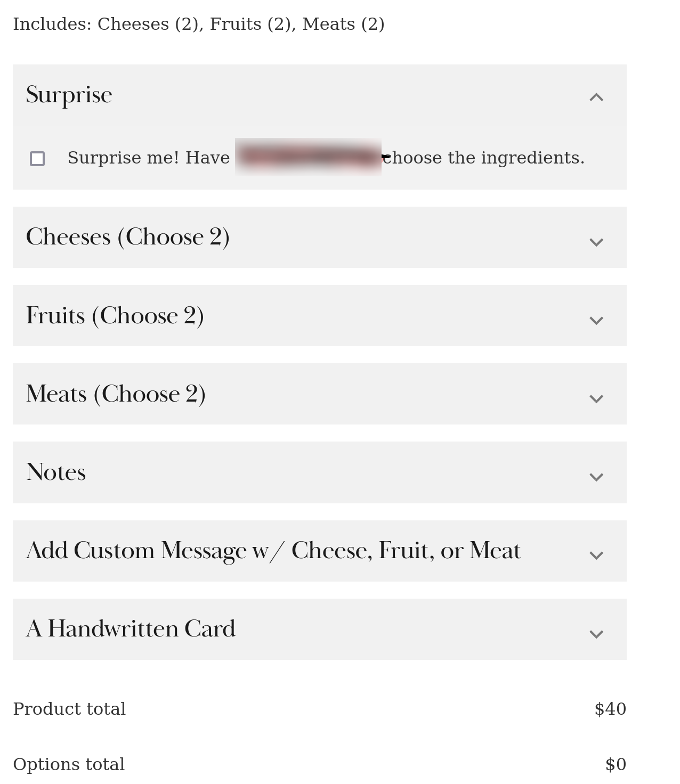Click the chevron on Add Custom Message row

(x=596, y=555)
